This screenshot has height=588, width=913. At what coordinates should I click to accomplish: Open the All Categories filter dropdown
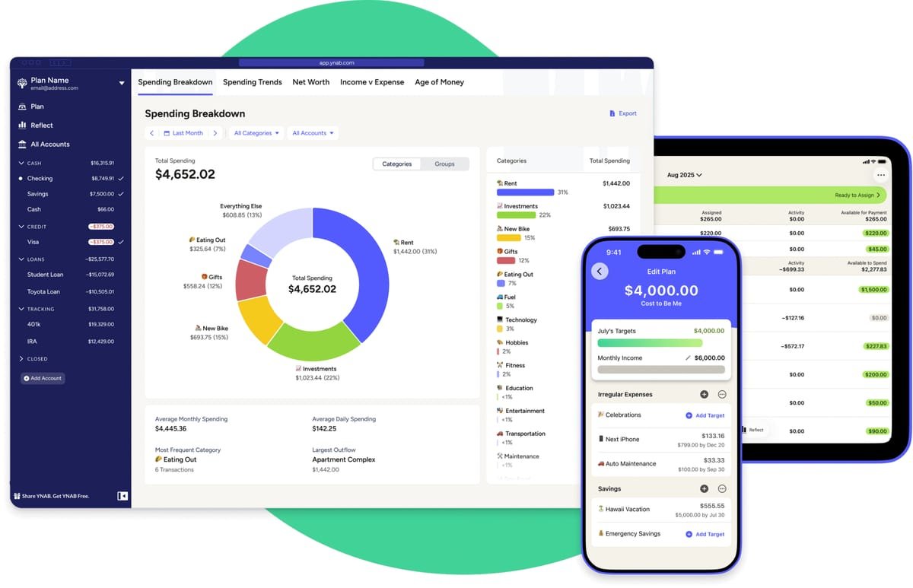(x=256, y=133)
